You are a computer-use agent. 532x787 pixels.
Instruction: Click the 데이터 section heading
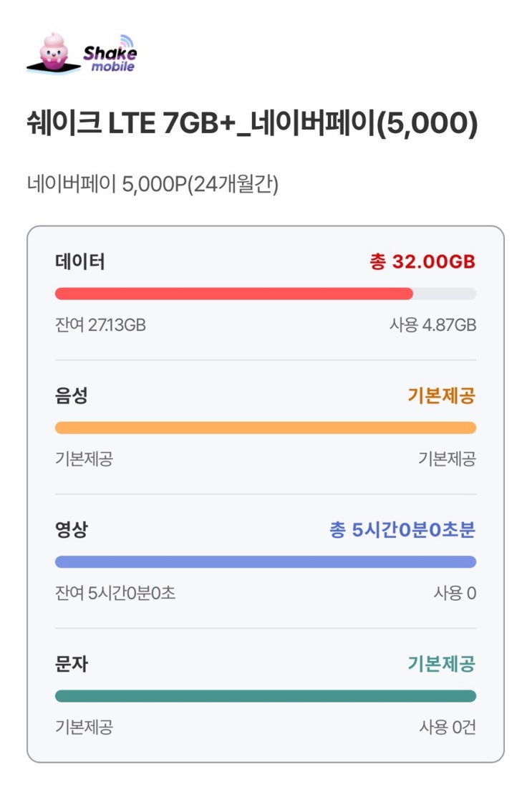[79, 262]
